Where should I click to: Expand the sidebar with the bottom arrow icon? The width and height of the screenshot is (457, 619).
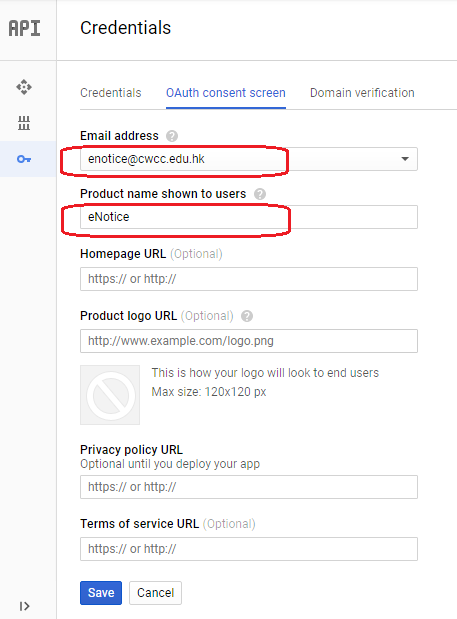(x=24, y=606)
